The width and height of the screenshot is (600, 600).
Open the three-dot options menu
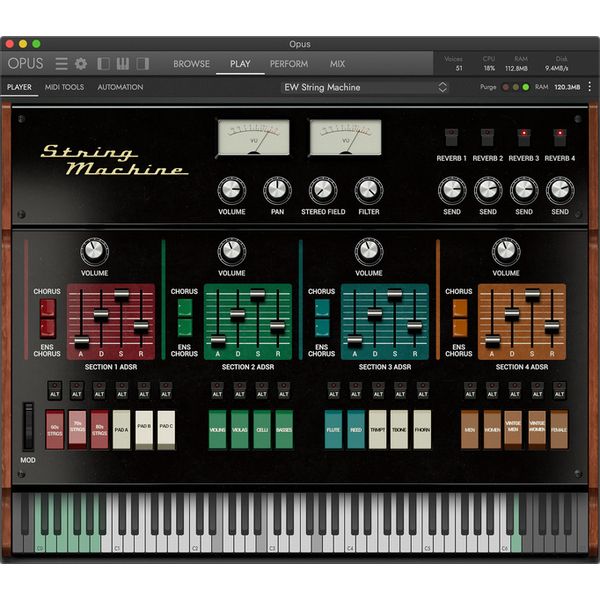click(590, 87)
